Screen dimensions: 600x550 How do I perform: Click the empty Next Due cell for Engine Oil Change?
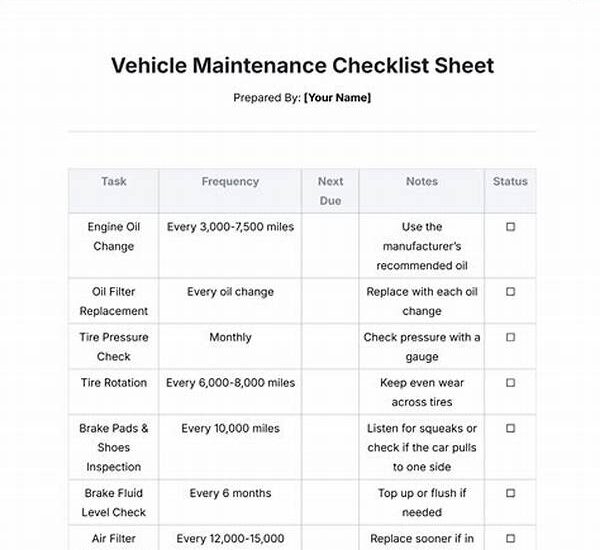tap(330, 246)
